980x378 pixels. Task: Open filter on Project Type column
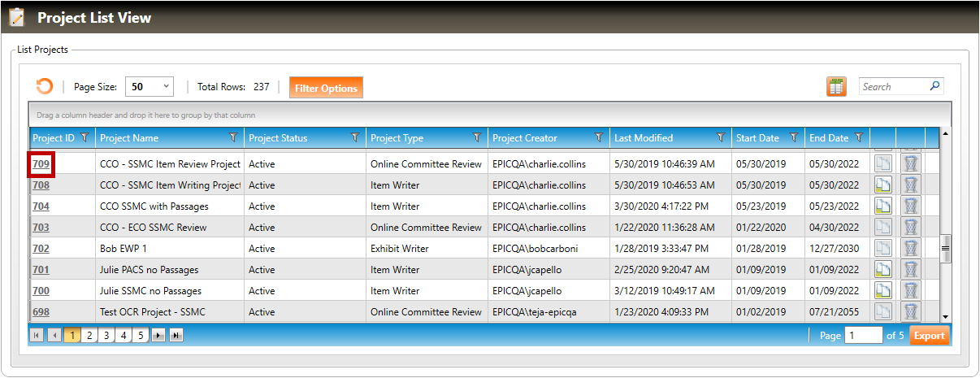pos(476,138)
